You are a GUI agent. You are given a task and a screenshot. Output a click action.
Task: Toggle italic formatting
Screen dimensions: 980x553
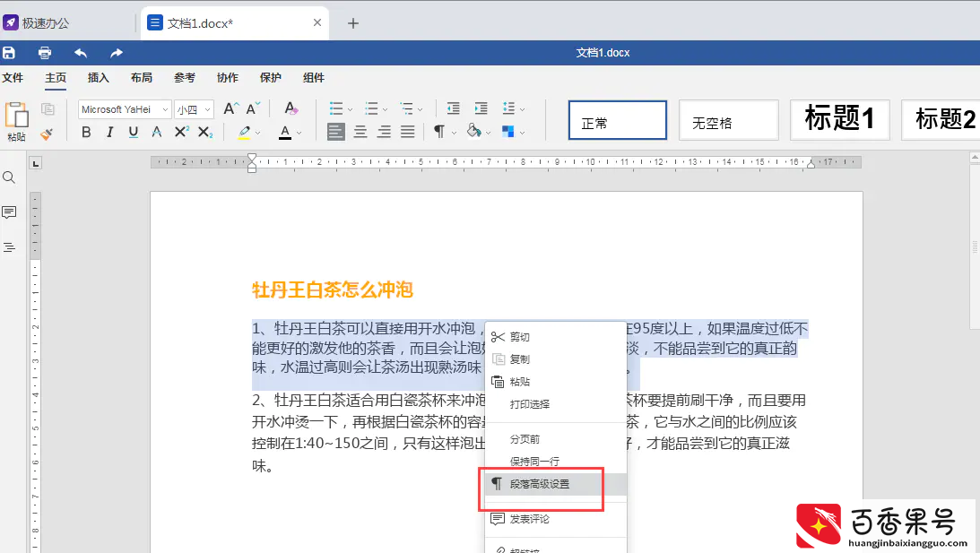pyautogui.click(x=109, y=132)
